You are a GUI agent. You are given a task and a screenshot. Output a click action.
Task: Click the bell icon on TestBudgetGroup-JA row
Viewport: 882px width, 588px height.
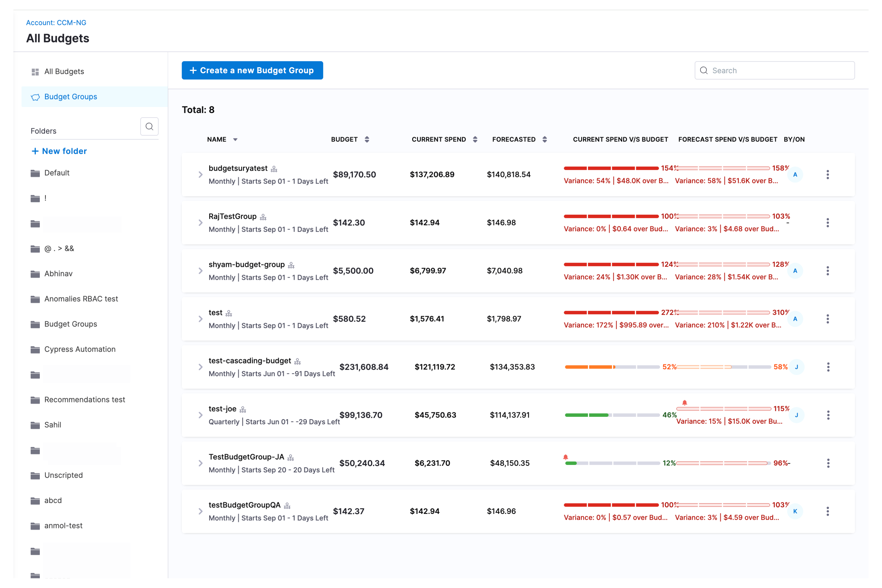(566, 457)
